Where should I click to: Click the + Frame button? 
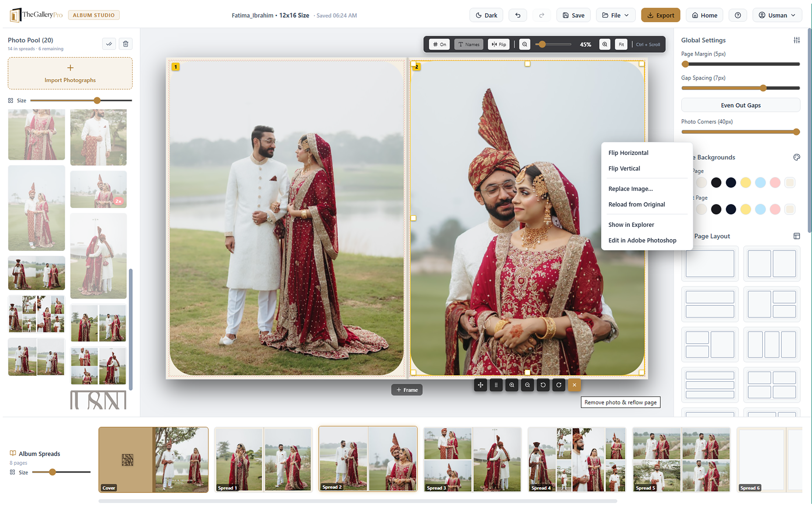pos(407,390)
